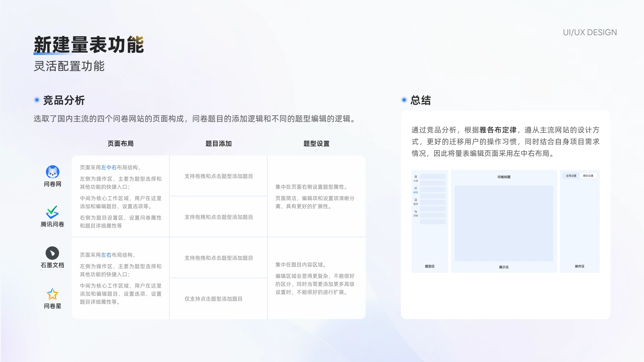The width and height of the screenshot is (644, 362).
Task: Click the UI/UX DESIGN label
Action: click(x=590, y=33)
